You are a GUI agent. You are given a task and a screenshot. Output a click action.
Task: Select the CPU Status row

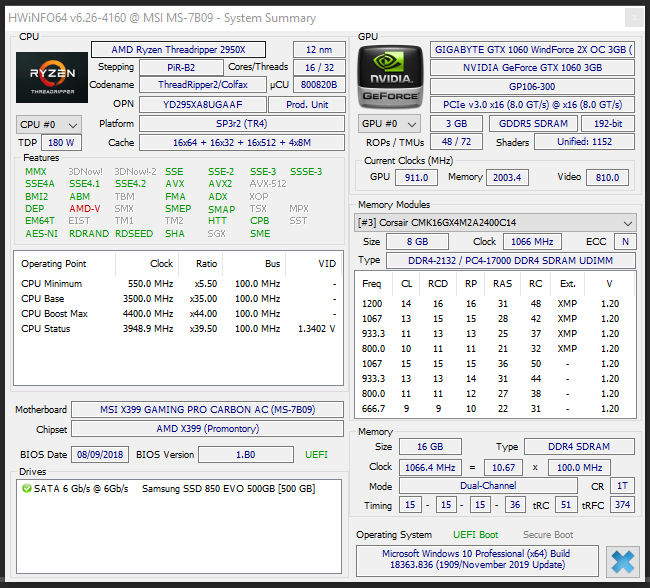[x=178, y=329]
